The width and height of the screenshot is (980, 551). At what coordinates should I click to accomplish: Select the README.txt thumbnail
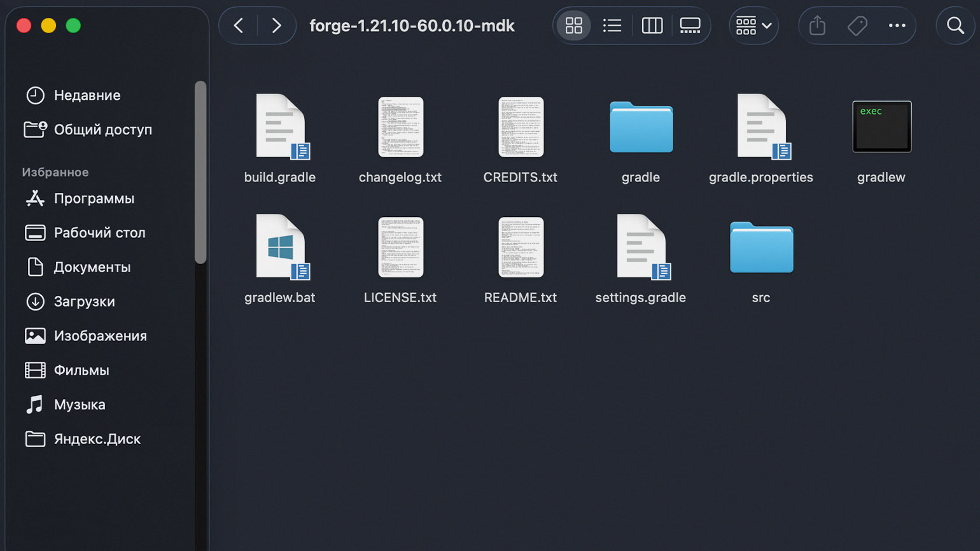pos(521,247)
